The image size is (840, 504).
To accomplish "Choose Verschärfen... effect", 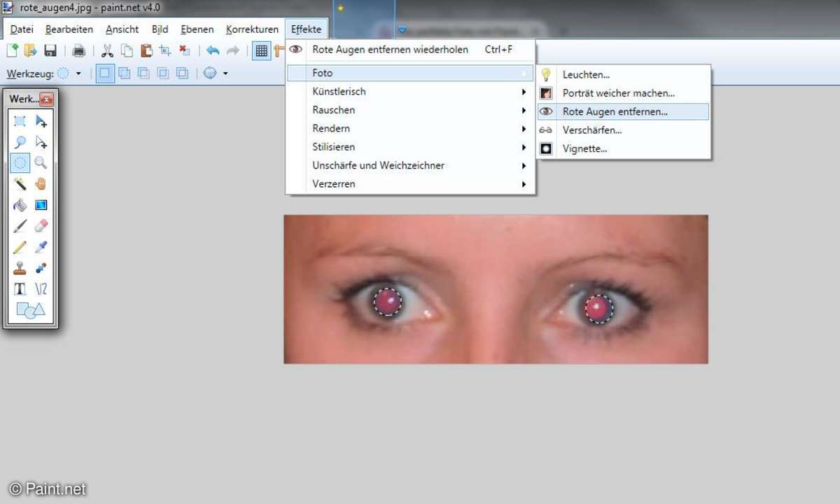I will [624, 130].
